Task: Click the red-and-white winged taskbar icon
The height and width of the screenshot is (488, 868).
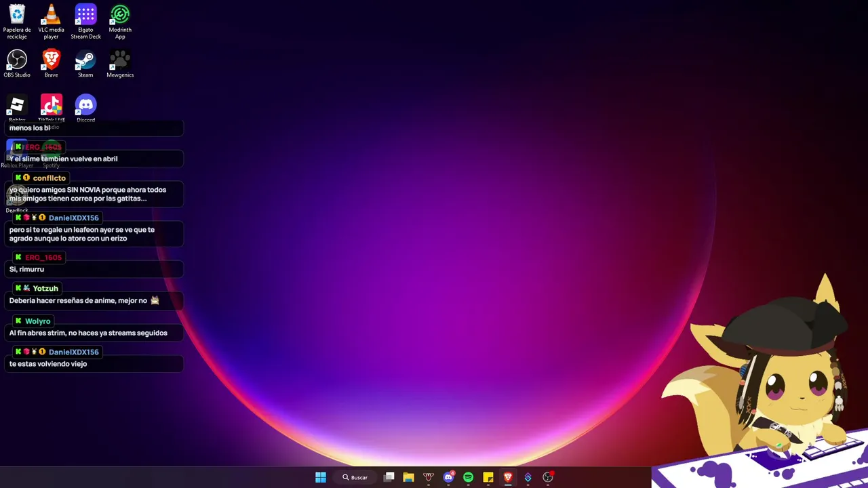Action: click(428, 477)
